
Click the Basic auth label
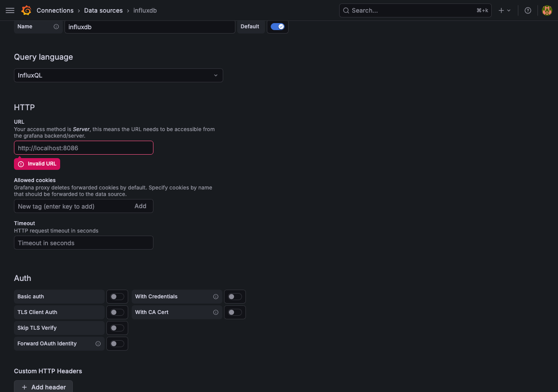(31, 297)
